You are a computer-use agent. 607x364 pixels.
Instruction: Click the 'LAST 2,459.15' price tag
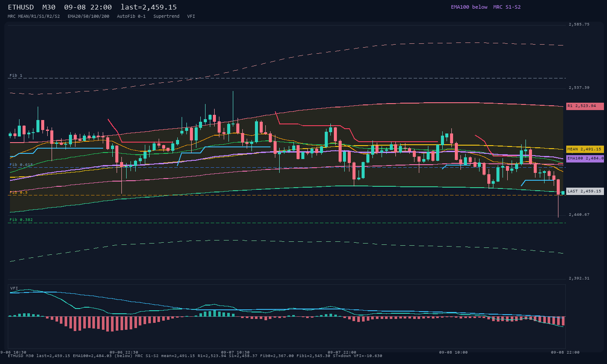(x=585, y=191)
